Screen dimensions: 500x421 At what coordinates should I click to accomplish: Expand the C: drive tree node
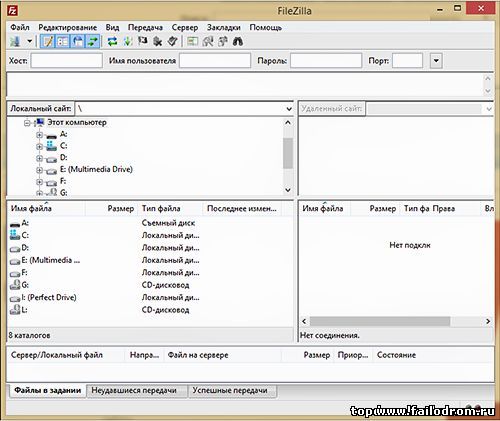pyautogui.click(x=39, y=146)
